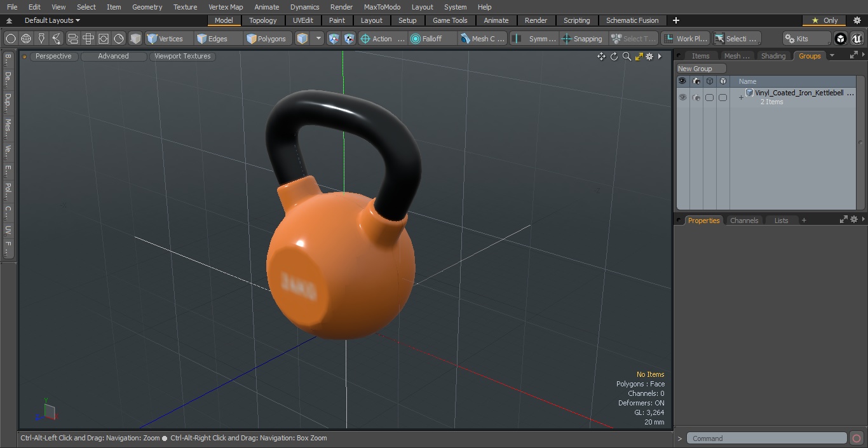The width and height of the screenshot is (868, 448).
Task: Add a new properties panel tab
Action: pos(804,221)
